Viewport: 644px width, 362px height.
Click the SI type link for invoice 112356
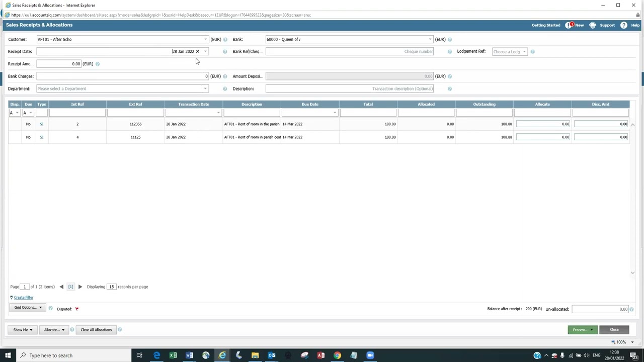[x=42, y=124]
